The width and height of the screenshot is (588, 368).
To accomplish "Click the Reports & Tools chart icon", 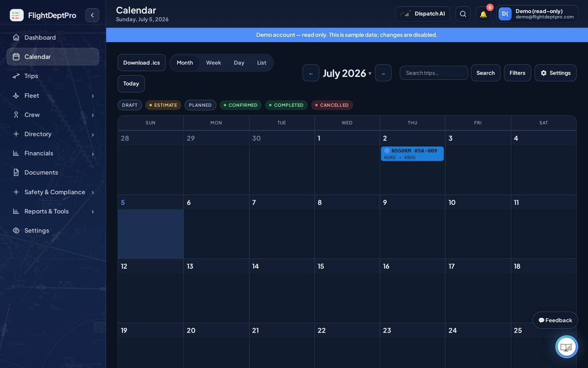I will [x=16, y=211].
